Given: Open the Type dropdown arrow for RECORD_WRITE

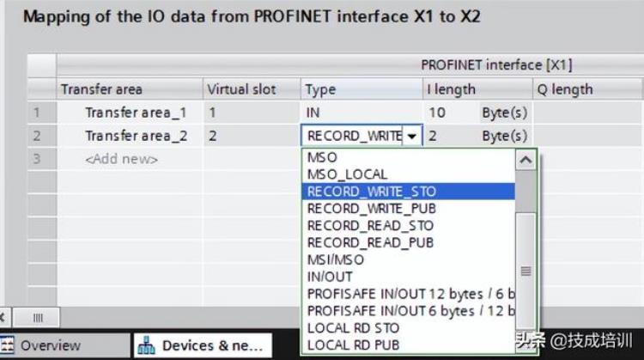Looking at the screenshot, I should [412, 136].
